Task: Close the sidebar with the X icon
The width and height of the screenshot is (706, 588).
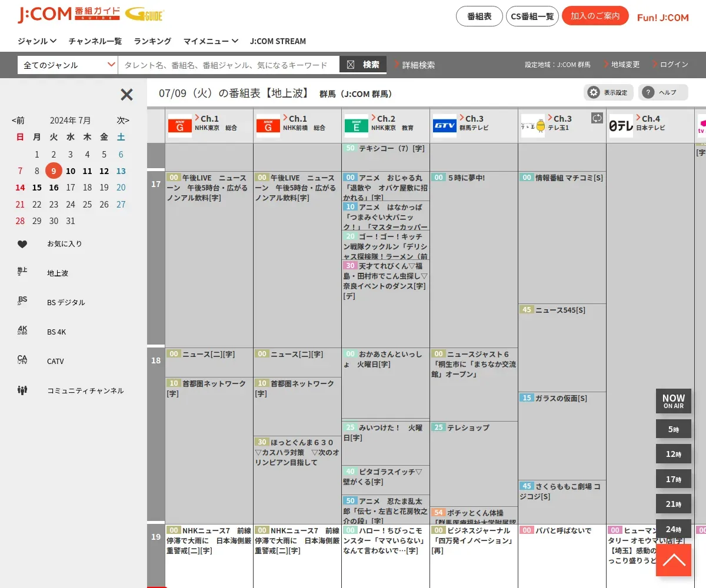Action: coord(126,95)
